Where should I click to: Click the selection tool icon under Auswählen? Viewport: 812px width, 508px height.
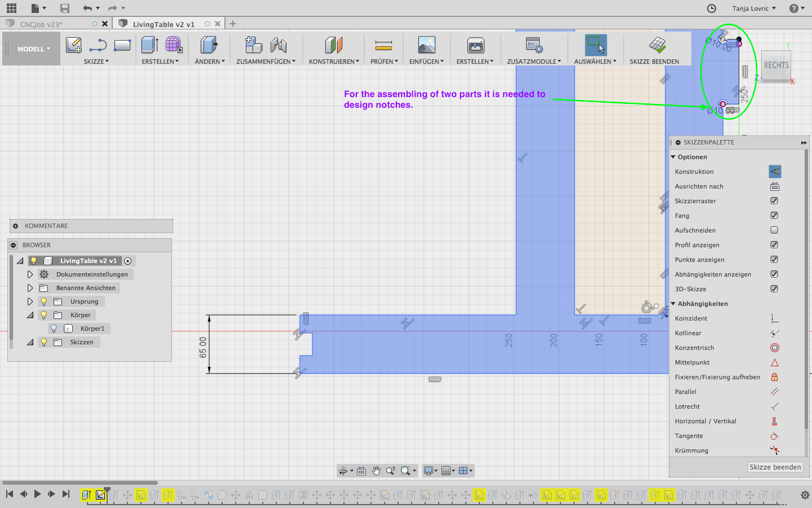pyautogui.click(x=595, y=45)
